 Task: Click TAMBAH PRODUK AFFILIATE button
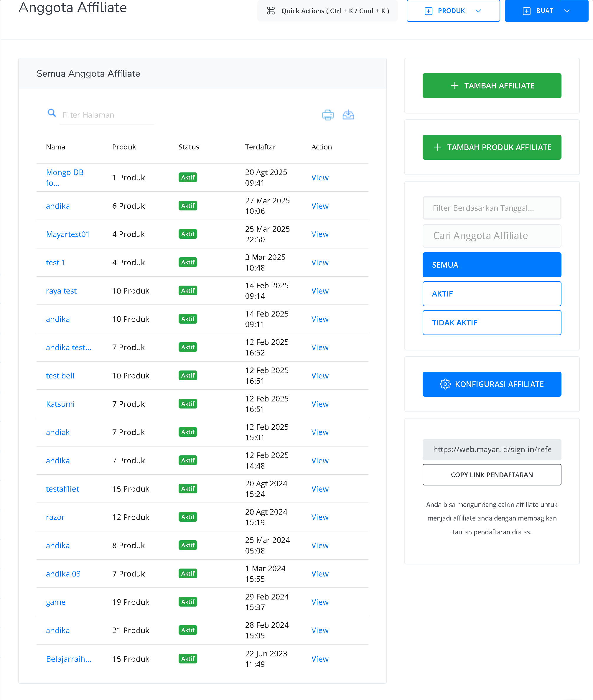coord(492,147)
